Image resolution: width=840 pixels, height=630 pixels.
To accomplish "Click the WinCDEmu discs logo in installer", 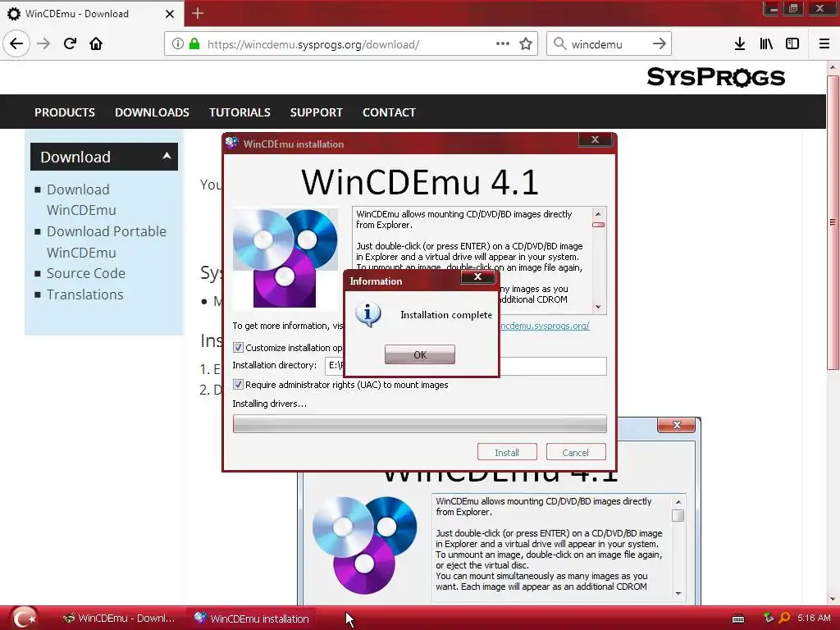I will pyautogui.click(x=285, y=257).
